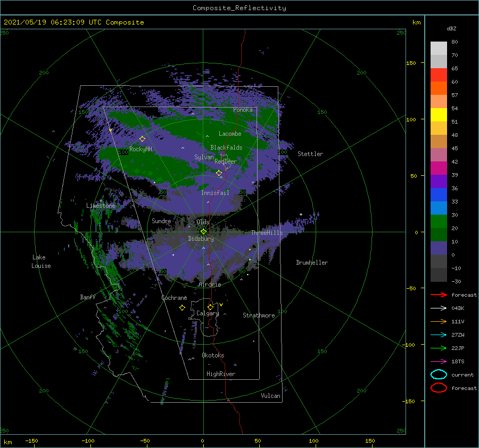This screenshot has height=448, width=479.
Task: Click the red forecast ellipse icon
Action: [439, 388]
